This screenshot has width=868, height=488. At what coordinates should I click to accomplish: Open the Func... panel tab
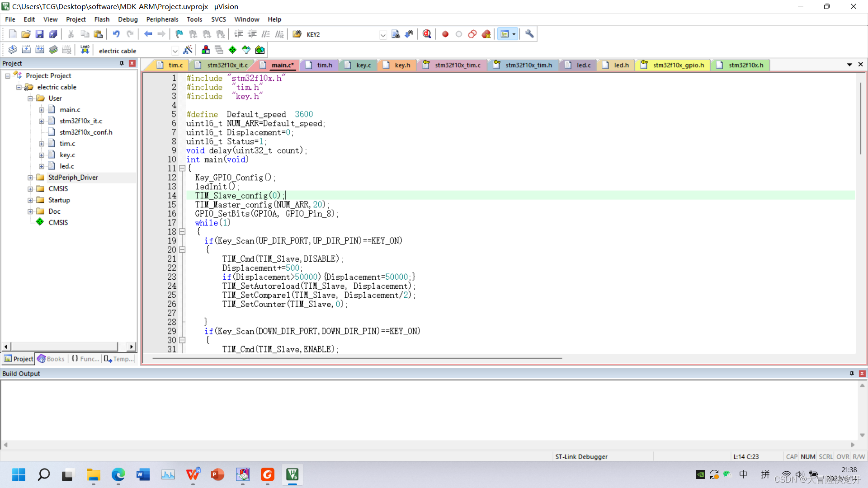pyautogui.click(x=85, y=359)
